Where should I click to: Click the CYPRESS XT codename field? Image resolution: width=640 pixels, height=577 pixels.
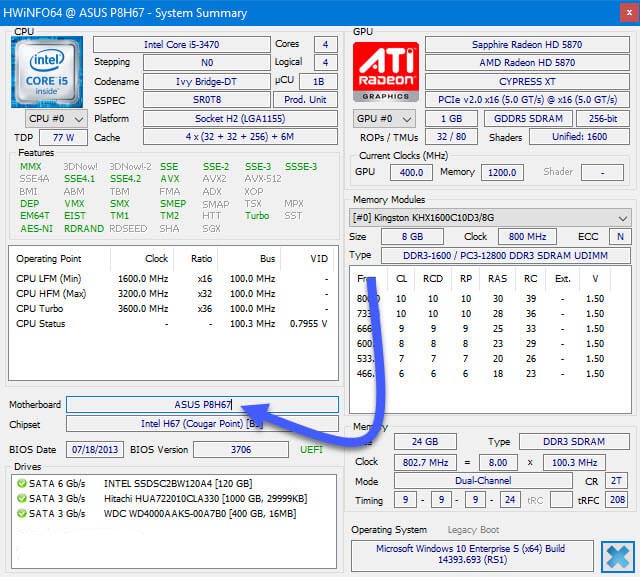[527, 81]
